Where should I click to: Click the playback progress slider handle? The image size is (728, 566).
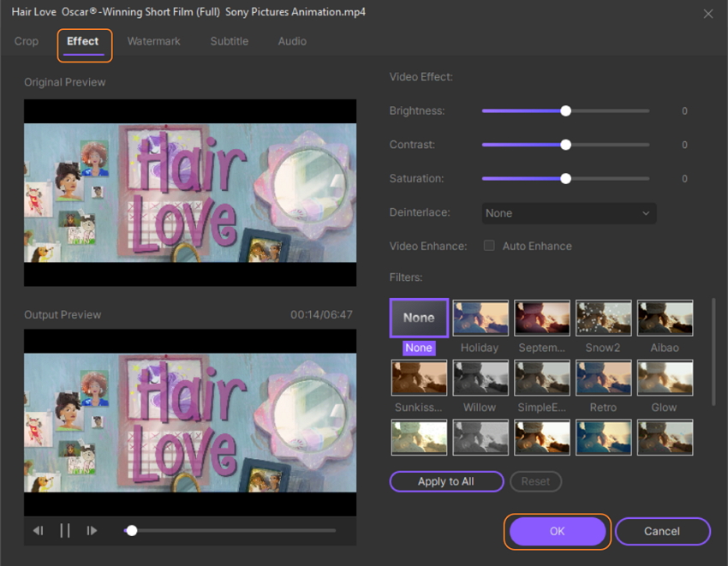[132, 530]
